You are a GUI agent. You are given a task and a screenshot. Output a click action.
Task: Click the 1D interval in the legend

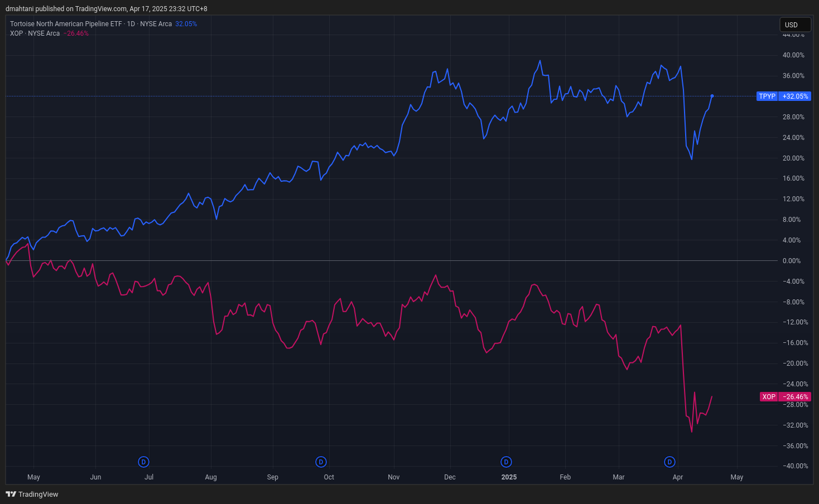click(x=131, y=24)
